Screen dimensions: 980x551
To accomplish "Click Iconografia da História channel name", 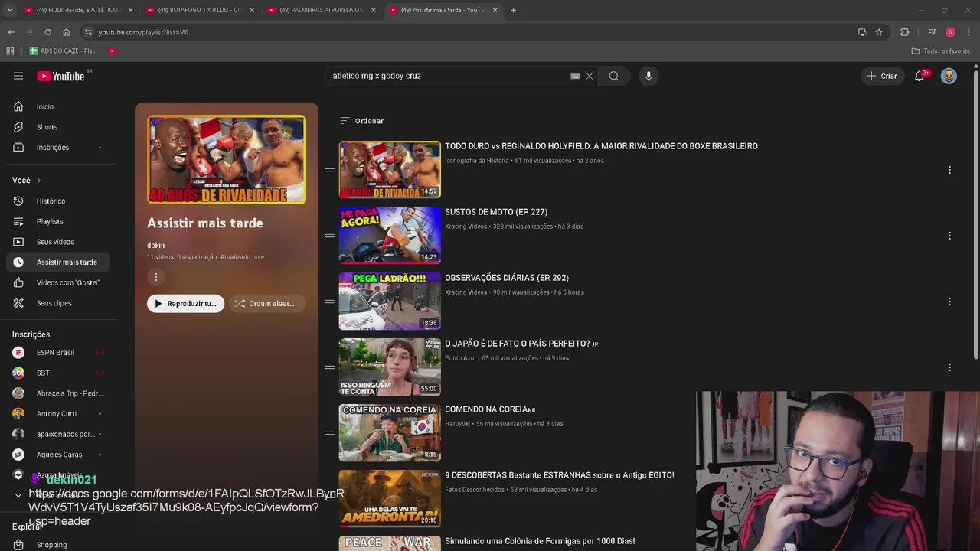I will point(476,161).
